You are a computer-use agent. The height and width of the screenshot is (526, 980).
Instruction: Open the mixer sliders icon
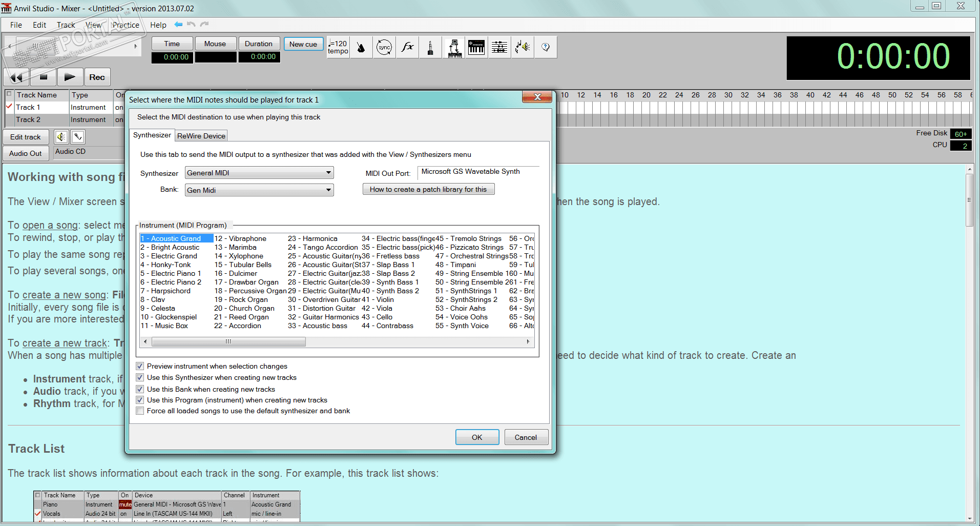pos(499,47)
